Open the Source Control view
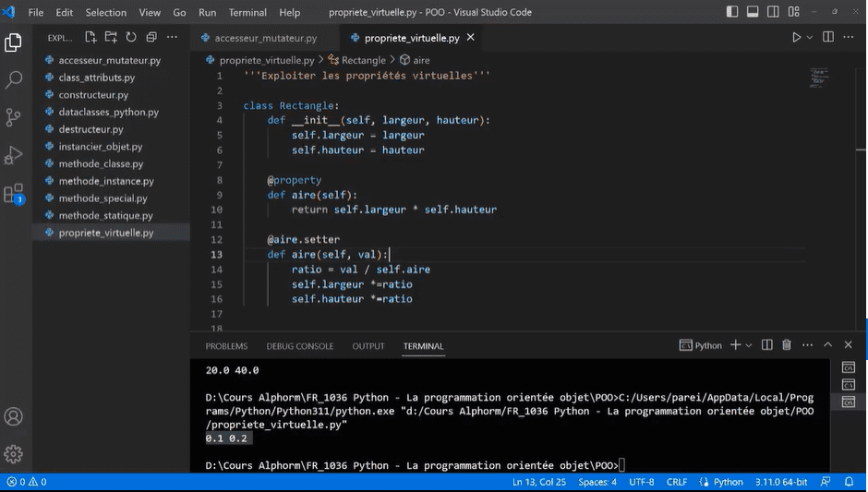Screen dimensions: 868x492 [x=13, y=117]
